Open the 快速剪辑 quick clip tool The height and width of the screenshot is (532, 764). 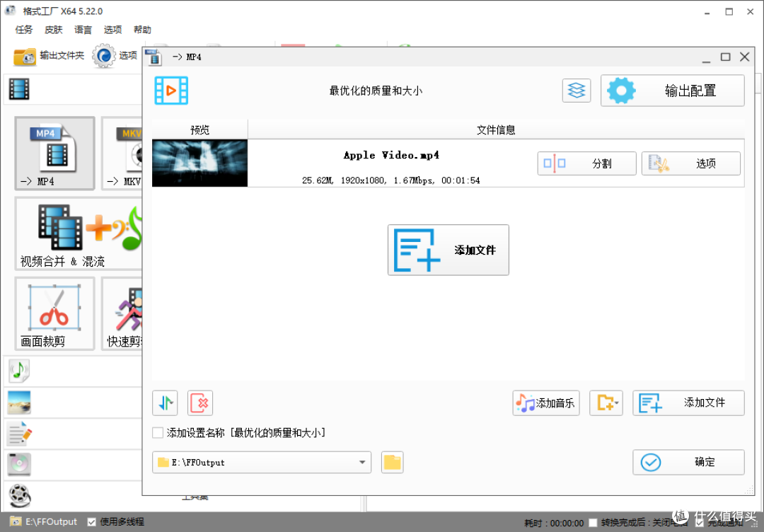point(122,313)
